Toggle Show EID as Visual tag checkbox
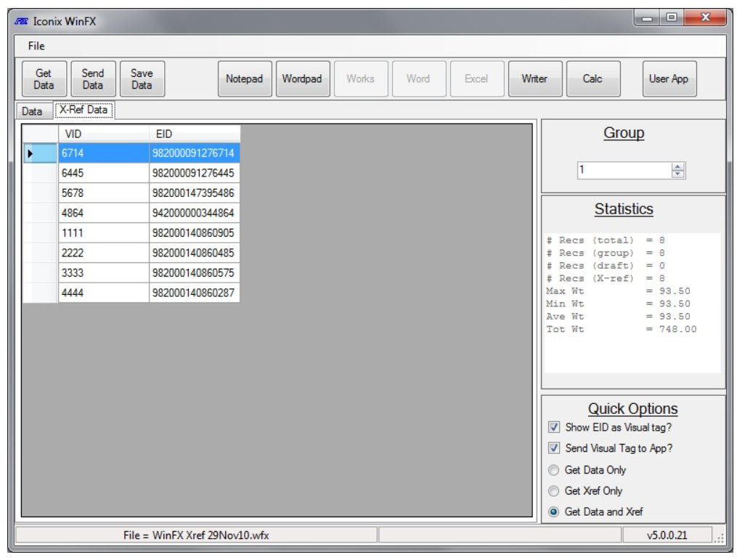This screenshot has width=737, height=560. coord(554,427)
